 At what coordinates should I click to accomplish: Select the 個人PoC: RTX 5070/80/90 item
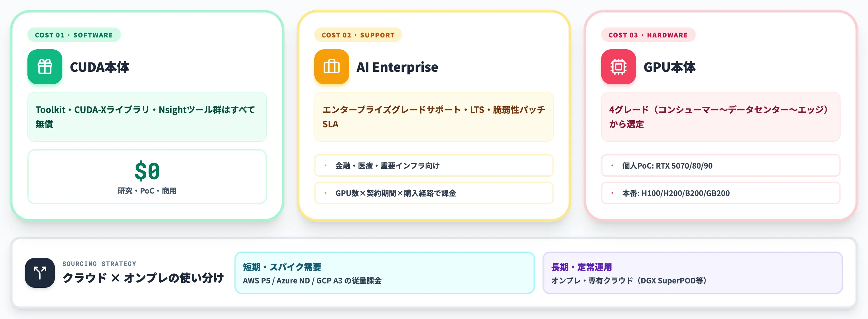721,165
